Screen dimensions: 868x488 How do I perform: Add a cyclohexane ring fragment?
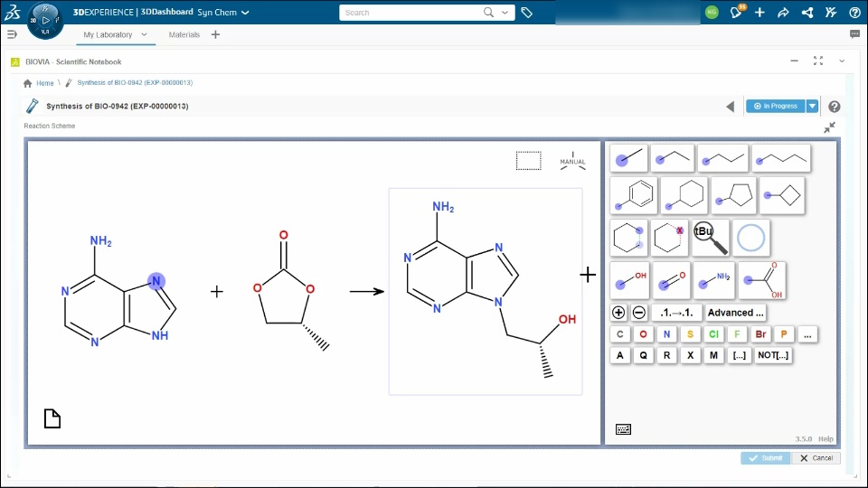coord(684,195)
